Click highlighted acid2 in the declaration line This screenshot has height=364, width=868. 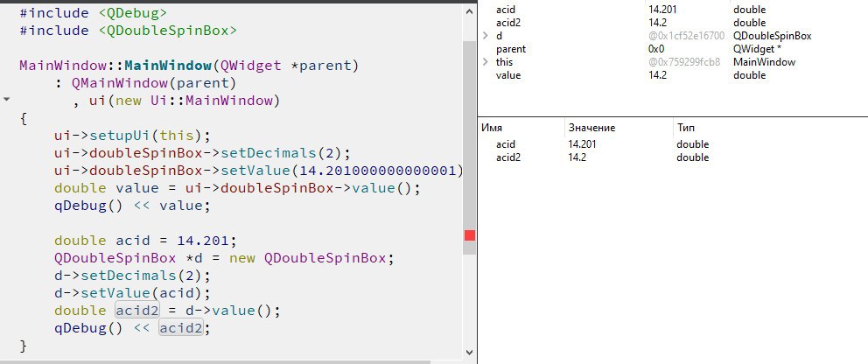click(137, 311)
